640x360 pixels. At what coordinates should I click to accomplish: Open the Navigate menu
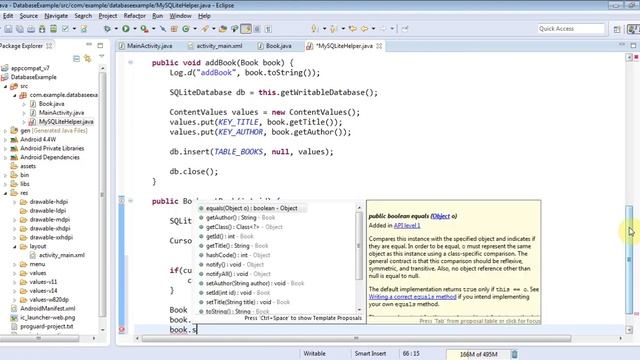(56, 16)
